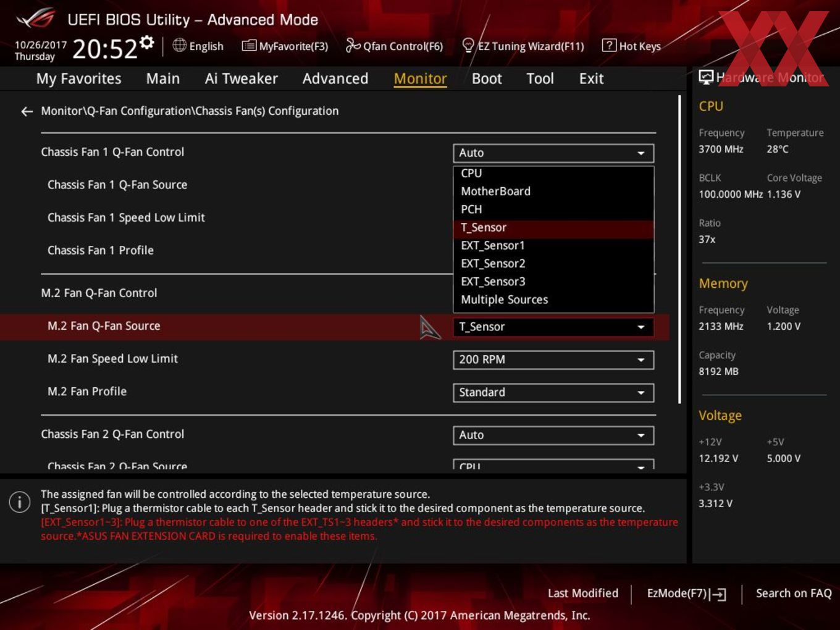Switch to the Main tab

pos(163,78)
